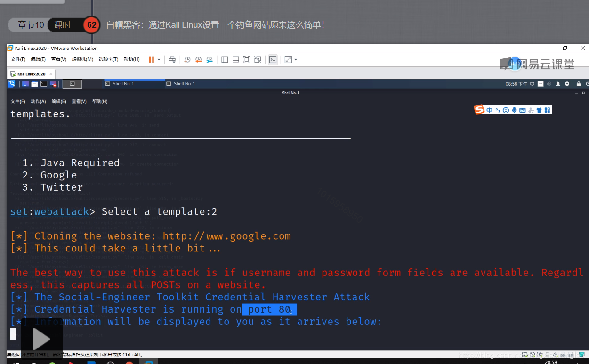Open the terminal 编辑(E) menu
This screenshot has height=364, width=589.
59,102
